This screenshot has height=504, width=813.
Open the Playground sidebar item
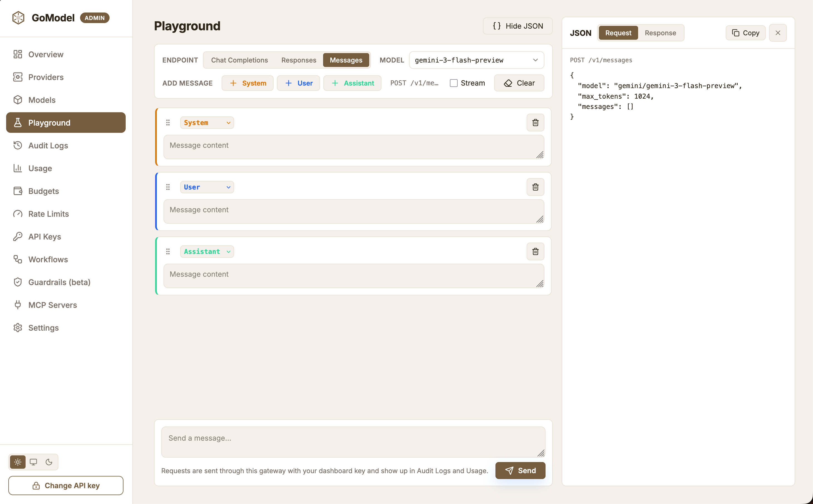tap(66, 123)
